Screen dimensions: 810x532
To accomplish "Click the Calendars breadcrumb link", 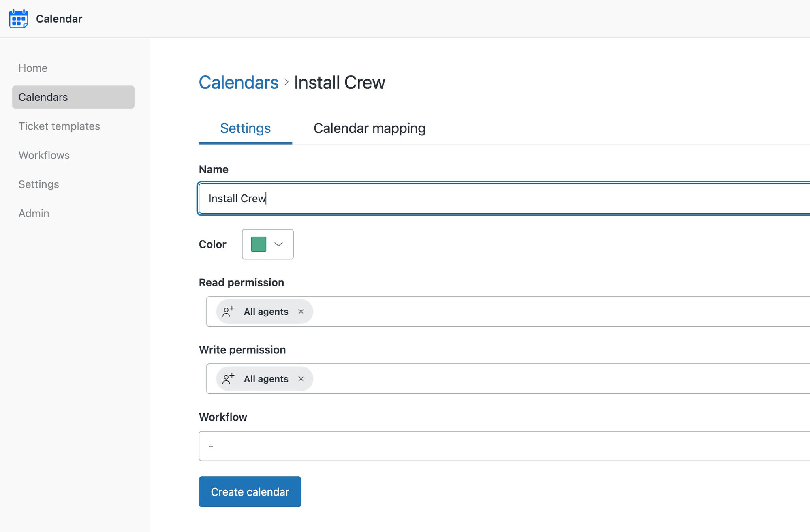I will pos(239,83).
